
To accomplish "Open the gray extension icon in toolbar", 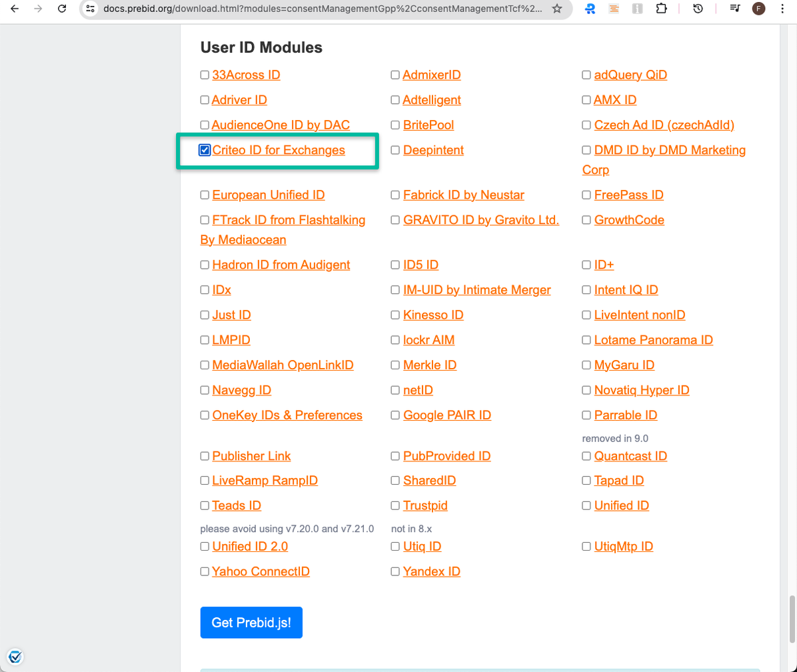I will click(637, 9).
